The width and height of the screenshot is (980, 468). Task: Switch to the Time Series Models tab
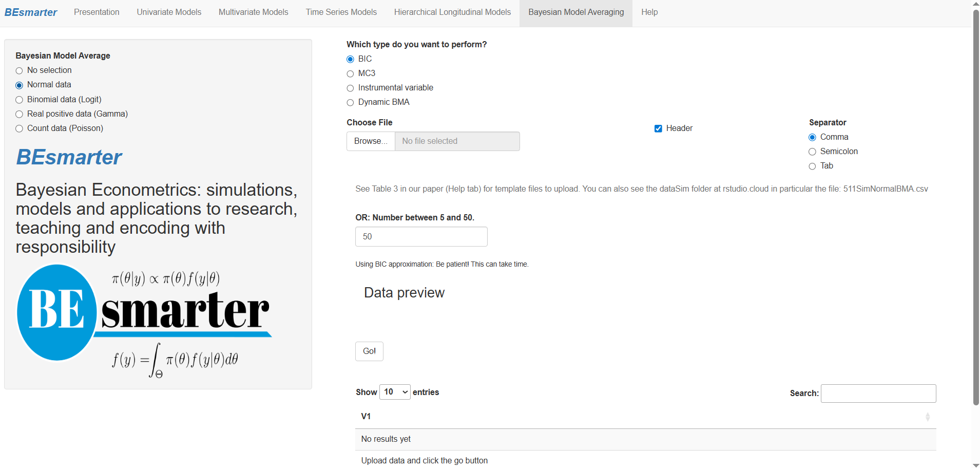(341, 12)
